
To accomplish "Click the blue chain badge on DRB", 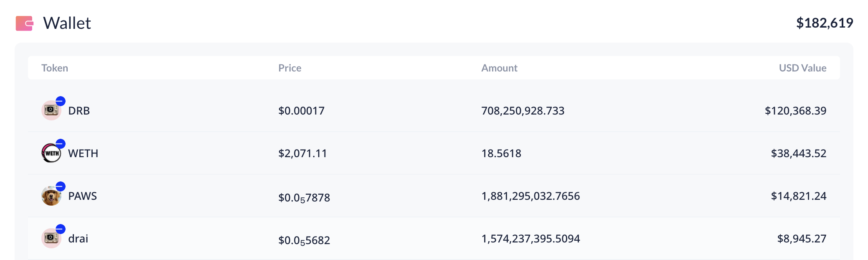I will click(61, 101).
